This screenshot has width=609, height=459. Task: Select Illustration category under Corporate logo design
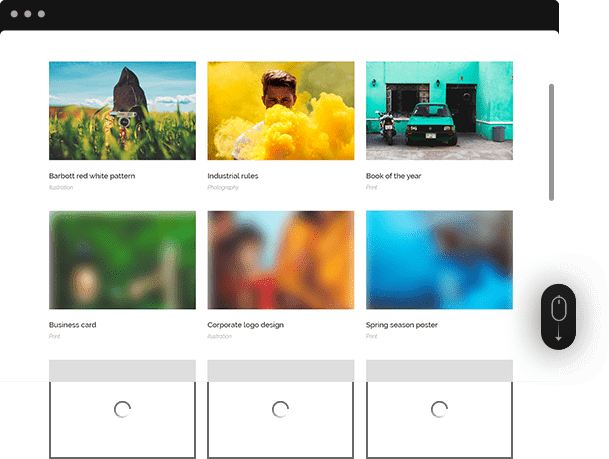(219, 336)
